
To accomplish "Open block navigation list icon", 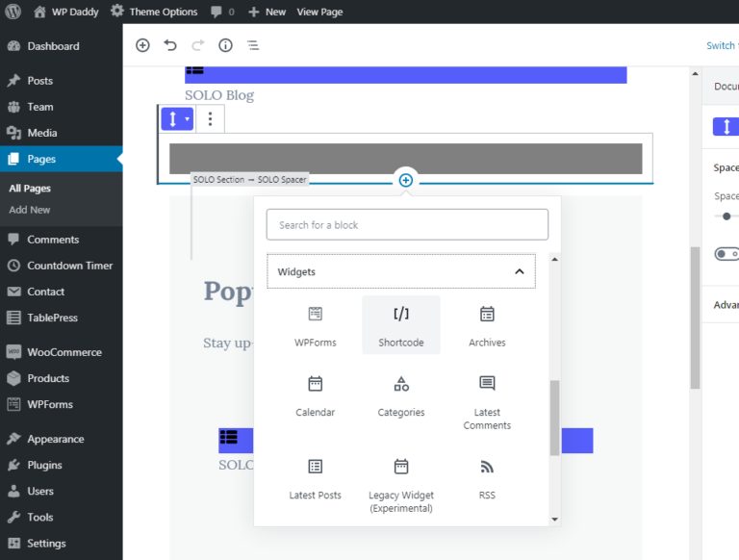I will [253, 45].
